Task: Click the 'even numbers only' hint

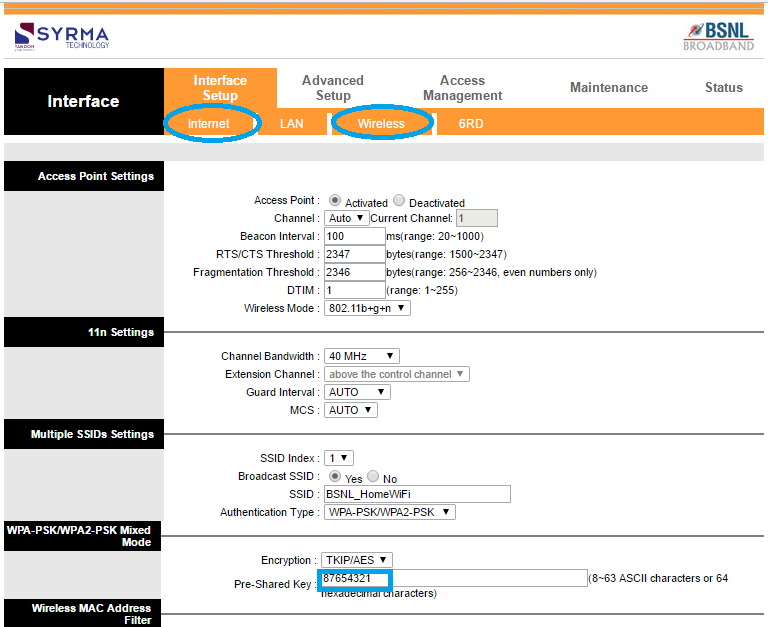Action: tap(549, 272)
